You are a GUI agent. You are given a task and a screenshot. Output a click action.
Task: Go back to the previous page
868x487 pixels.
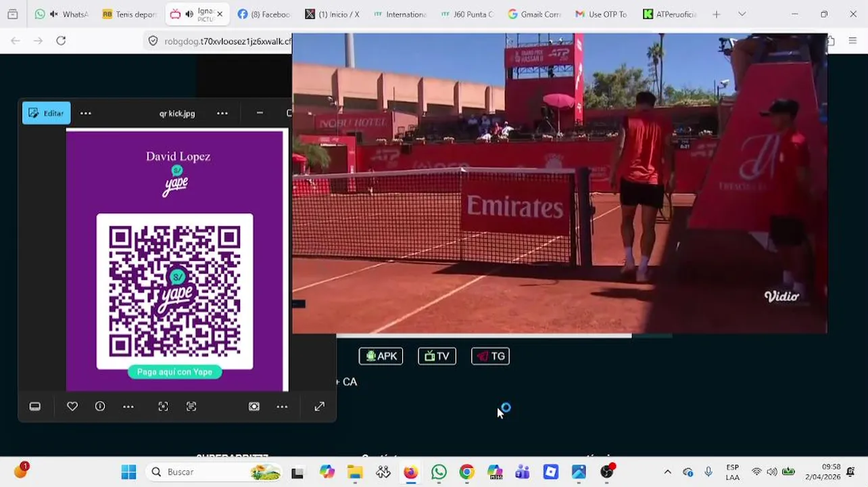tap(16, 41)
